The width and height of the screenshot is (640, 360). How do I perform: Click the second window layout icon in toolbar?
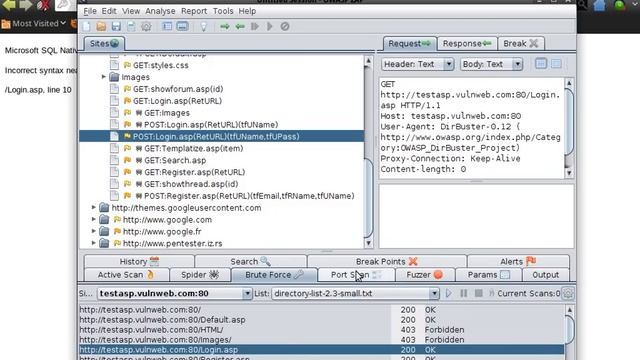182,27
